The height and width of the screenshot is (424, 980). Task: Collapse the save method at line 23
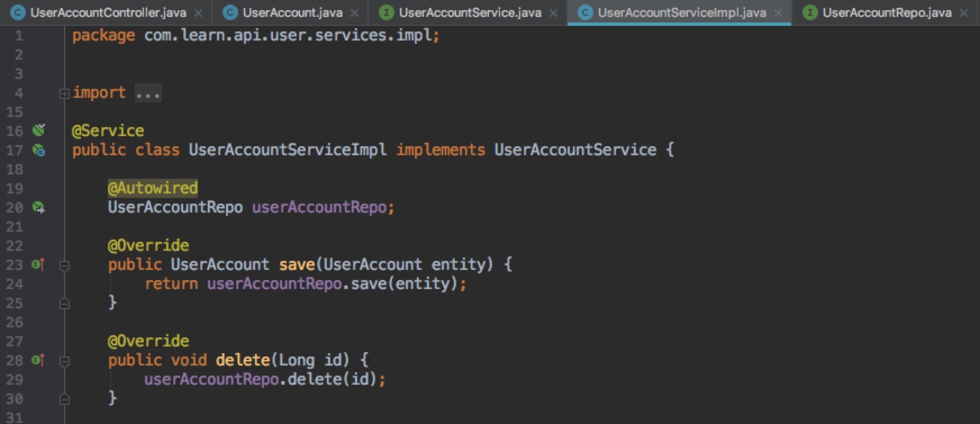click(x=64, y=265)
